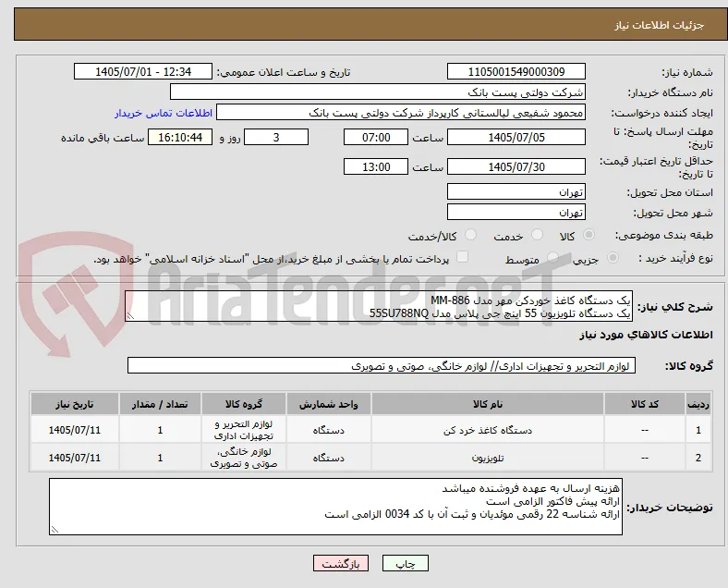Screen dimensions: 728x588
Task: Click the need number field 1105001549000309
Action: tap(516, 72)
